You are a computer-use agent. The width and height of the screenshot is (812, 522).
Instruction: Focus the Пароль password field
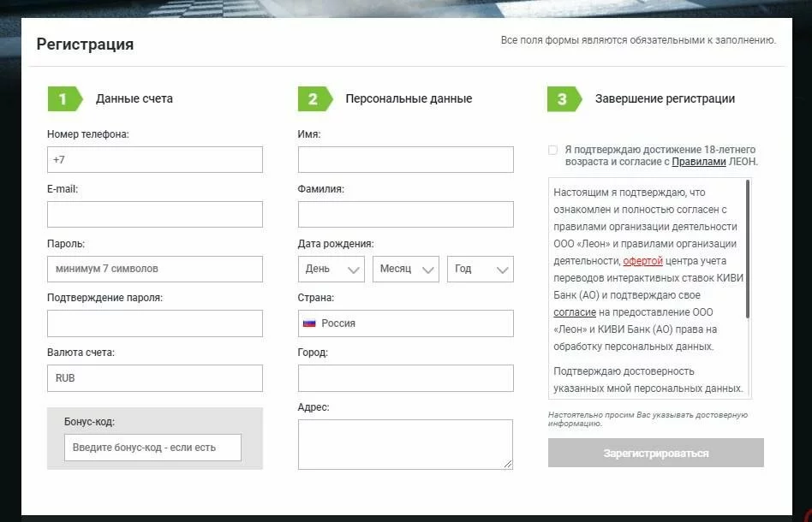point(155,269)
